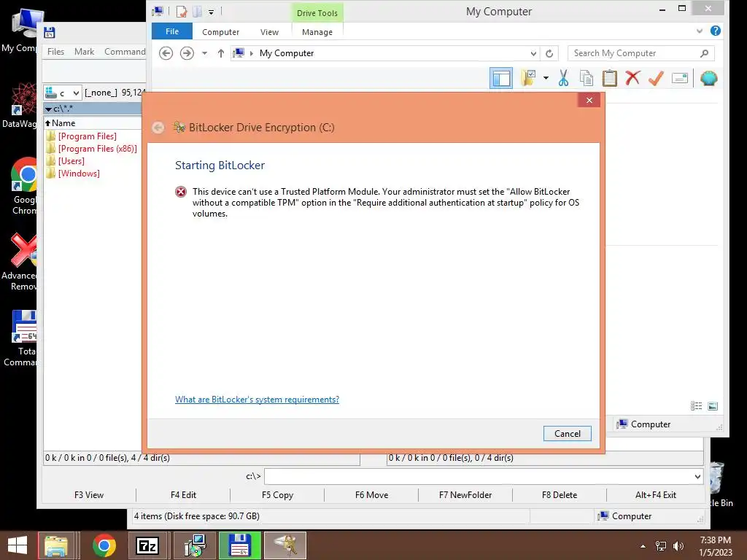
Task: Select the [Program Files] folder
Action: (x=88, y=136)
